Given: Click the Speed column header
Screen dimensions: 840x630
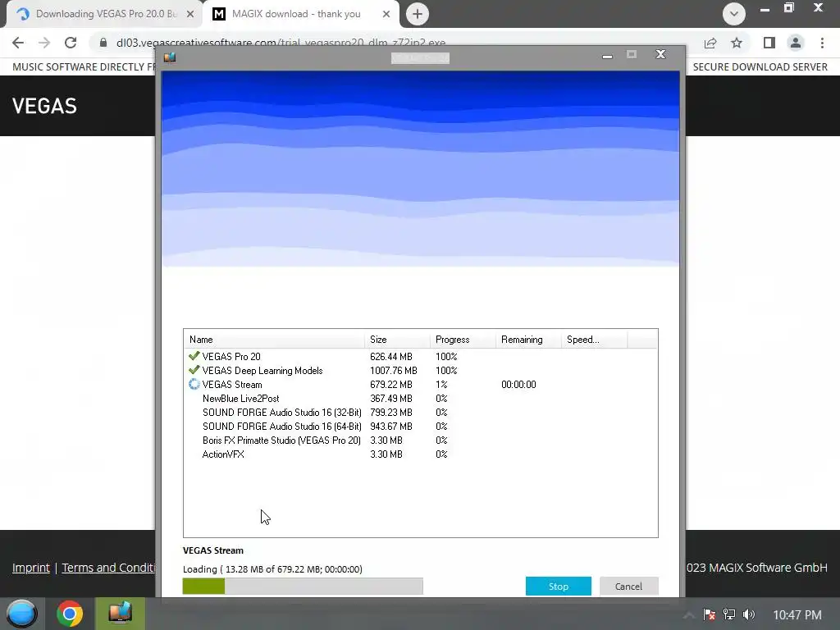Looking at the screenshot, I should pyautogui.click(x=594, y=340).
